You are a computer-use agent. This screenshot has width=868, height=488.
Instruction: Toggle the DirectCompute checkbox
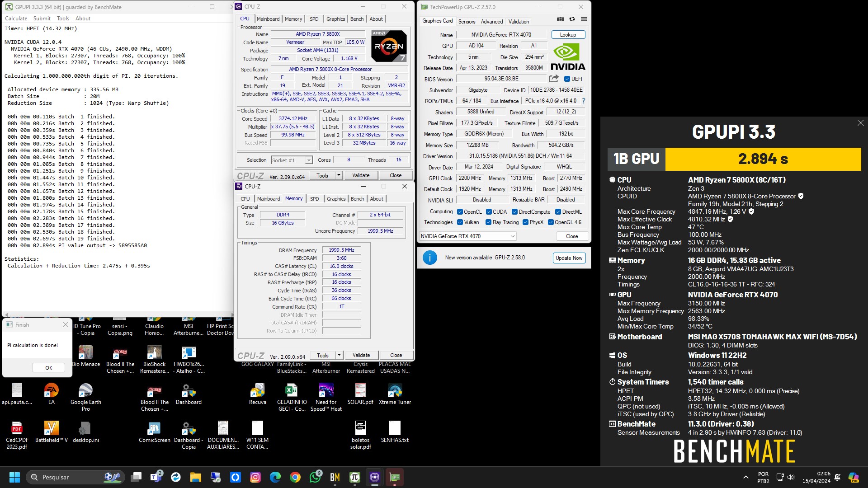coord(514,212)
